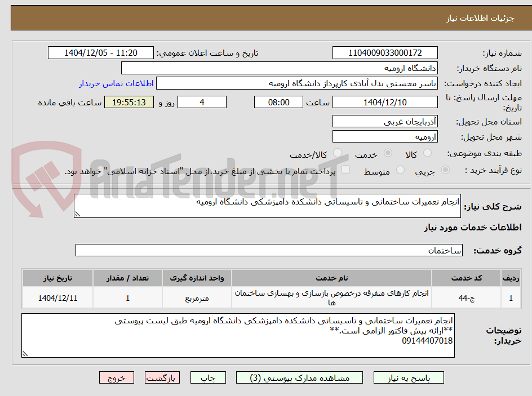This screenshot has width=532, height=396.
Task: Toggle the treasury documents payment checkbox
Action: [345, 169]
